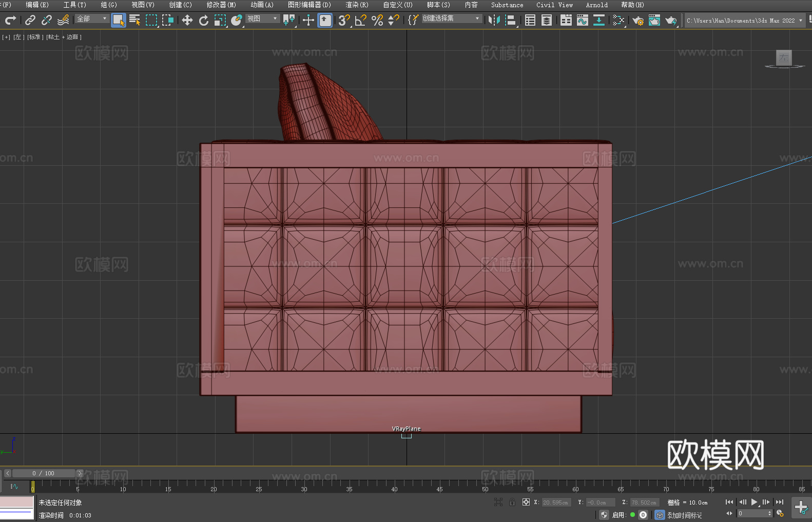The height and width of the screenshot is (522, 812).
Task: Click the large Set Key button
Action: point(801,507)
